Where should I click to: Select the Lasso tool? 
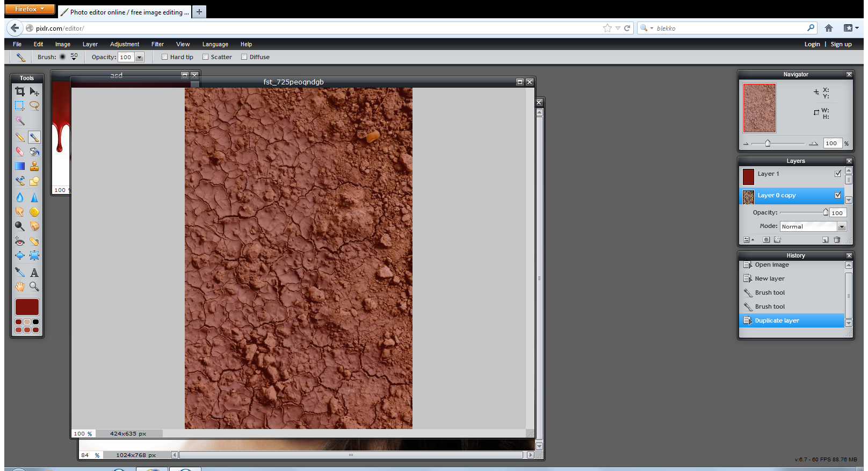click(34, 106)
